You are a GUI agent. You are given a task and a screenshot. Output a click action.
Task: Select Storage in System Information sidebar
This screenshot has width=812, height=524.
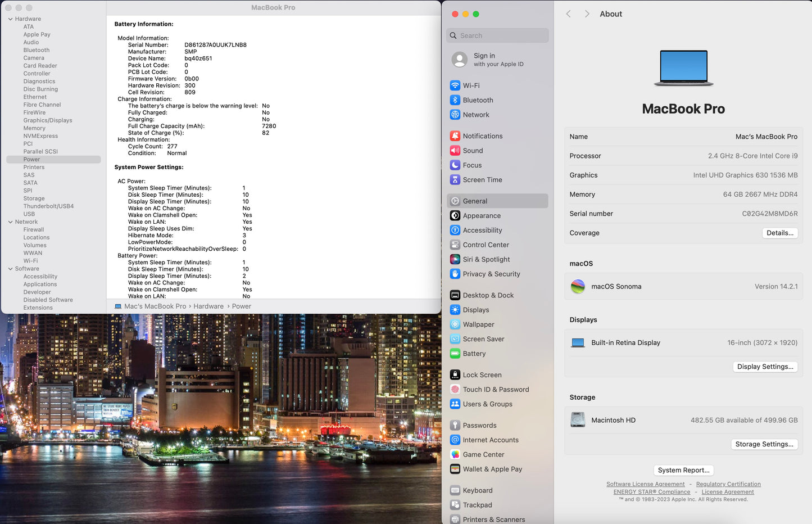pos(34,198)
